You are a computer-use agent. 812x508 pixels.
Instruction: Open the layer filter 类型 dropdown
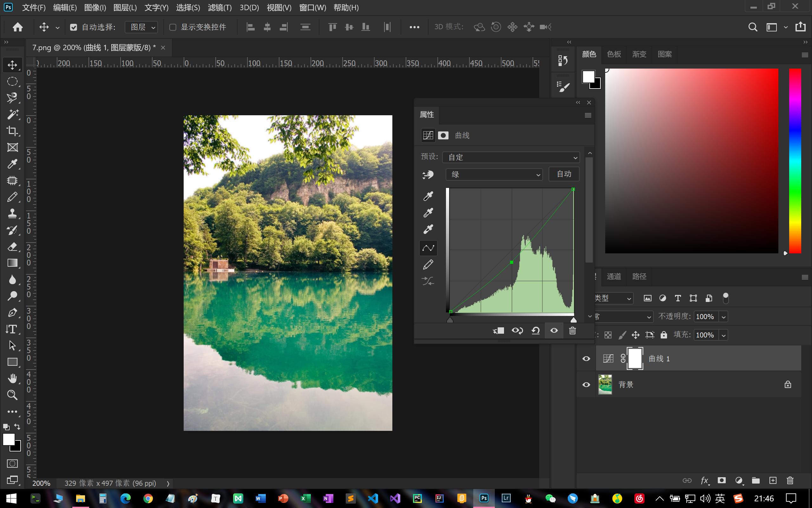click(613, 298)
